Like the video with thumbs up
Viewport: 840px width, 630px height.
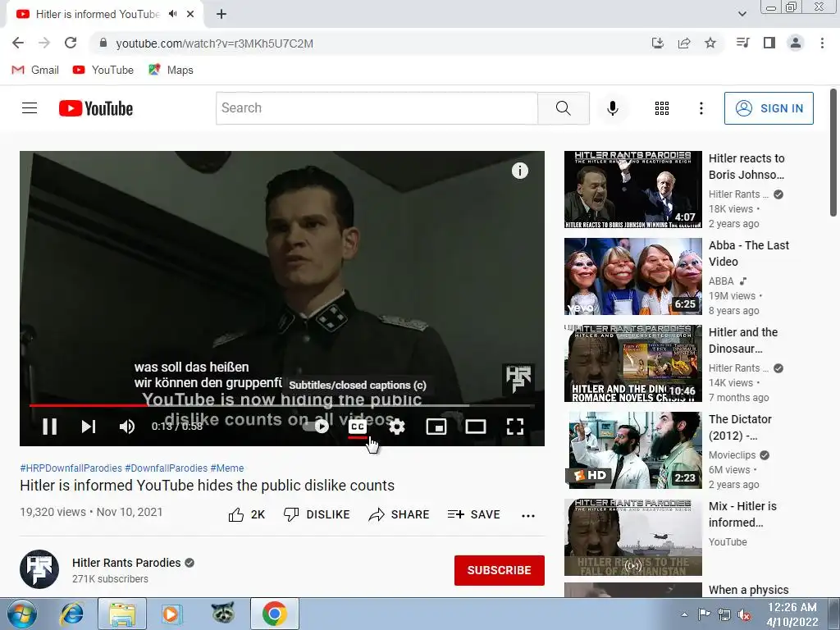tap(246, 515)
